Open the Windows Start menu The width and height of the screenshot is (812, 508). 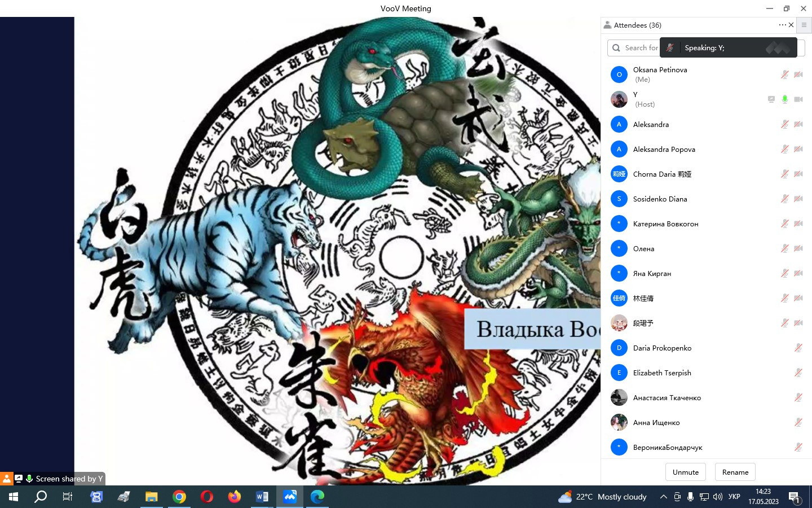coord(14,497)
